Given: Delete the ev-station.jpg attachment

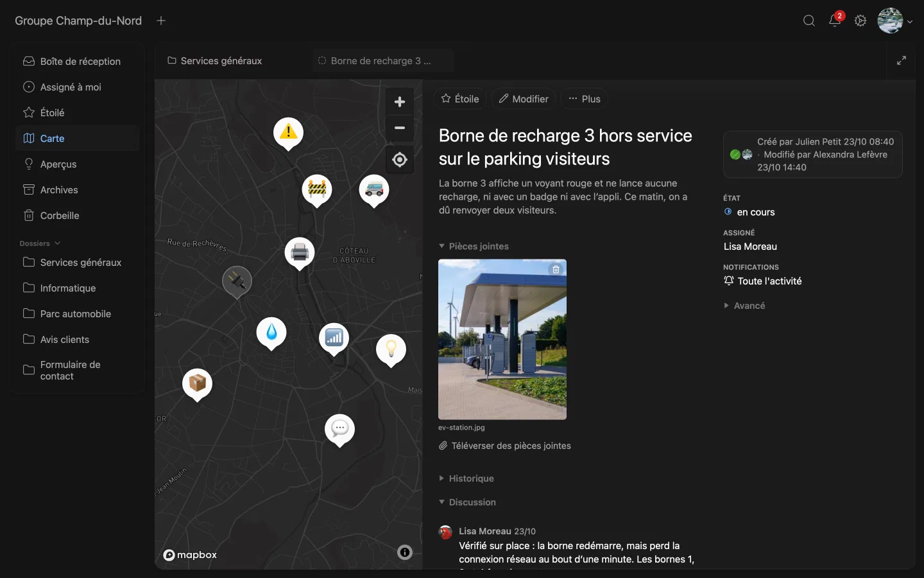Looking at the screenshot, I should click(556, 269).
